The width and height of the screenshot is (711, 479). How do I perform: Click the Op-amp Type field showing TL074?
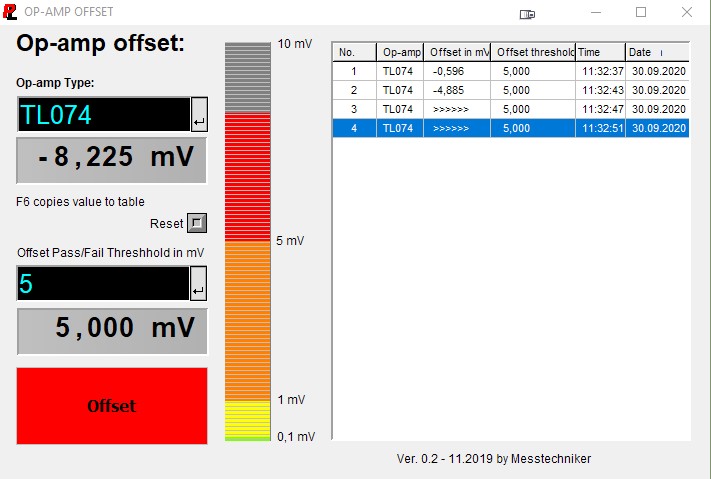point(104,114)
